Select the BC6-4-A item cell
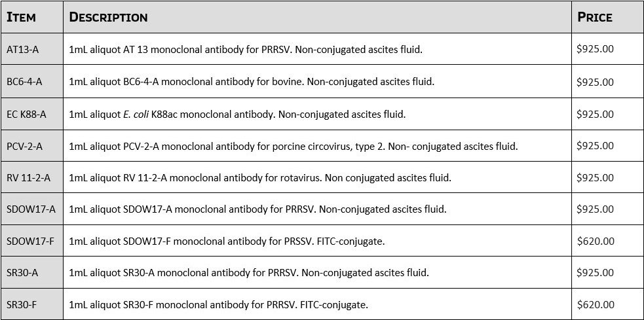This screenshot has width=644, height=320. coord(24,82)
